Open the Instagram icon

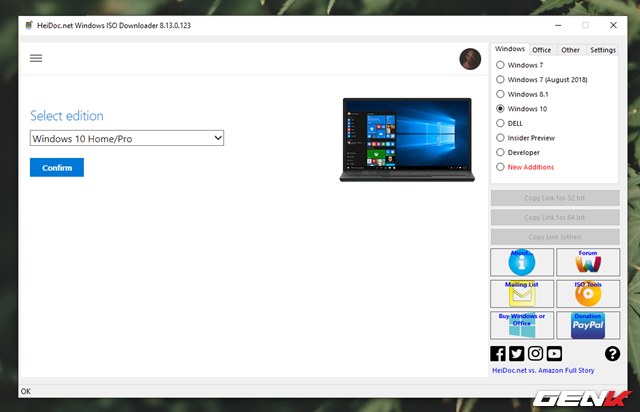click(535, 354)
